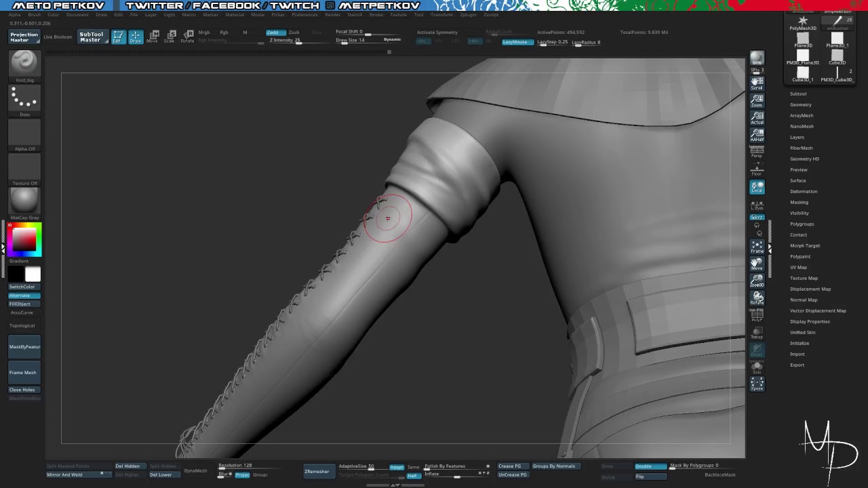This screenshot has height=488, width=868.
Task: Open the Preferences menu
Action: pos(304,14)
